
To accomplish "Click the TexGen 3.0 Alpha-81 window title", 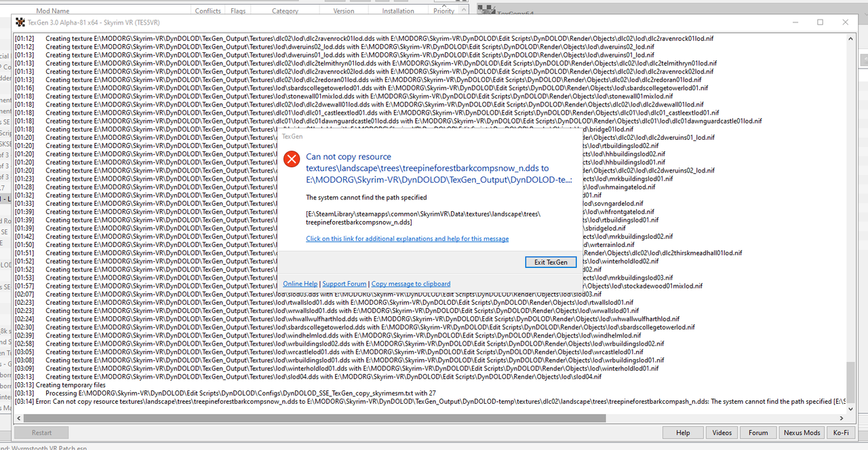I will click(x=94, y=22).
